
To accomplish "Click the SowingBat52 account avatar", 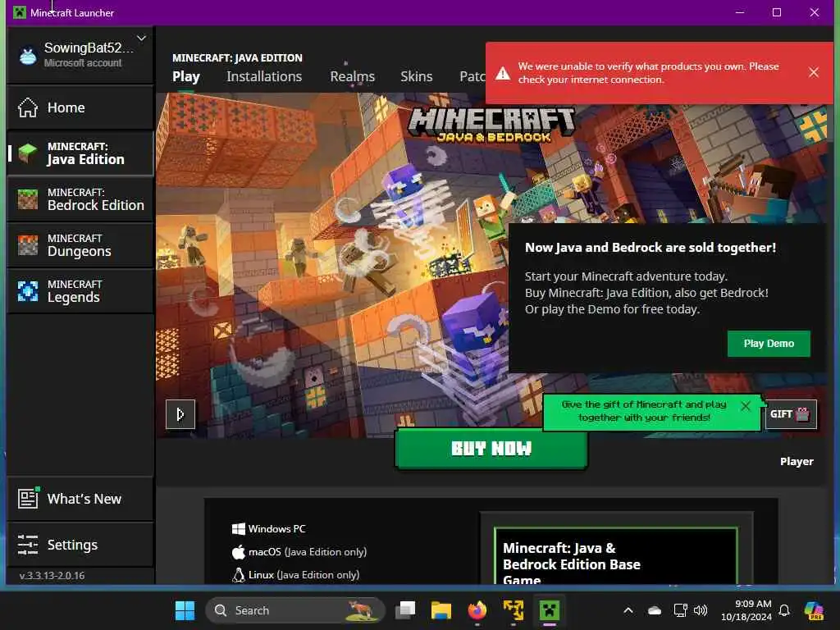I will tap(27, 55).
